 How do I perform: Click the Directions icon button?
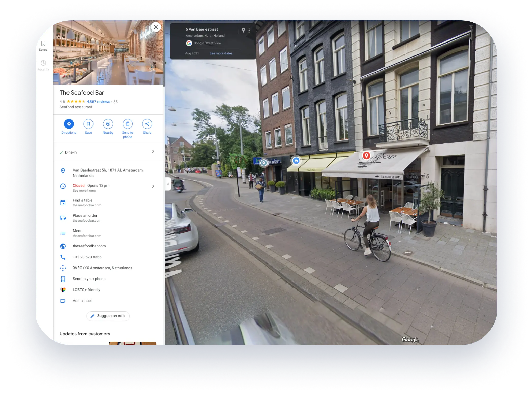click(69, 124)
